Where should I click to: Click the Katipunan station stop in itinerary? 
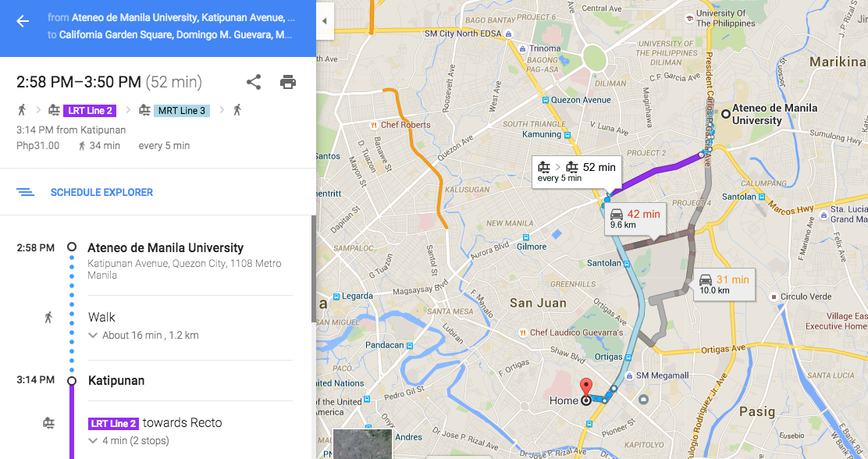(x=116, y=380)
